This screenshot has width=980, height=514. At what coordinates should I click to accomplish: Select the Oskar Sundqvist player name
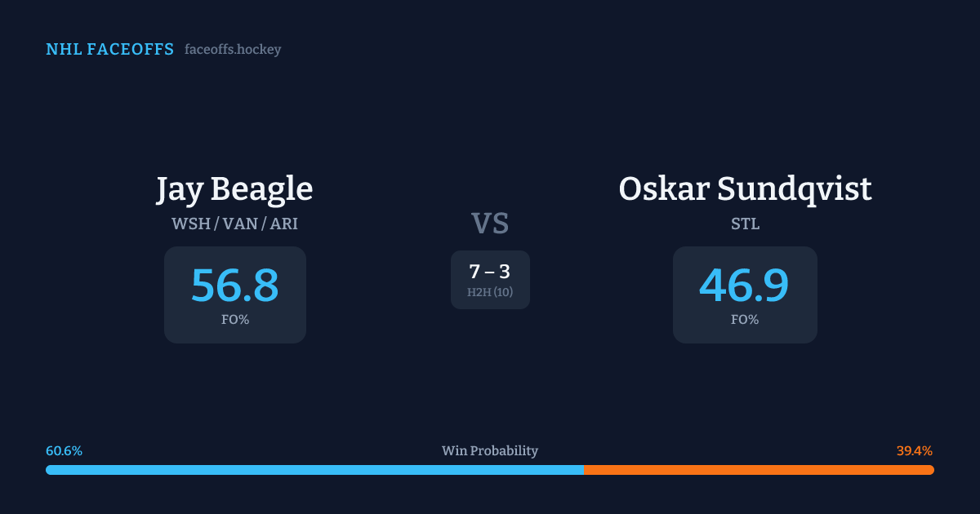point(745,189)
